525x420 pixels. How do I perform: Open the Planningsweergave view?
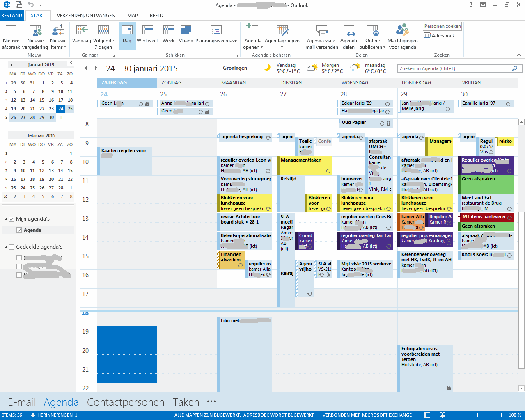click(216, 31)
